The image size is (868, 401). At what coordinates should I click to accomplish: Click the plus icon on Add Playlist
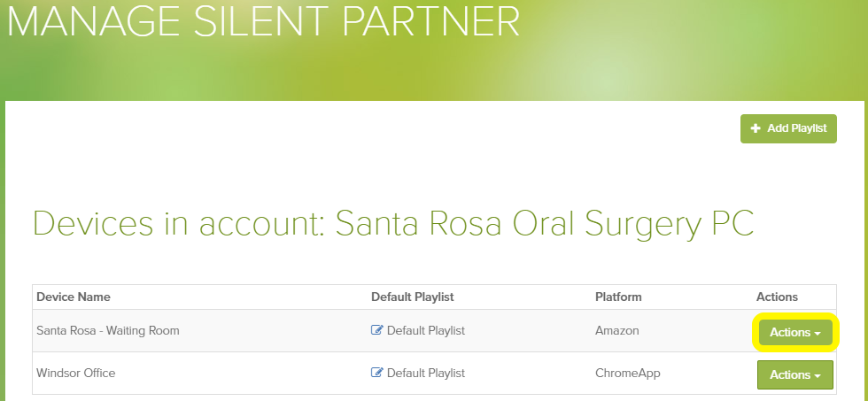point(755,128)
